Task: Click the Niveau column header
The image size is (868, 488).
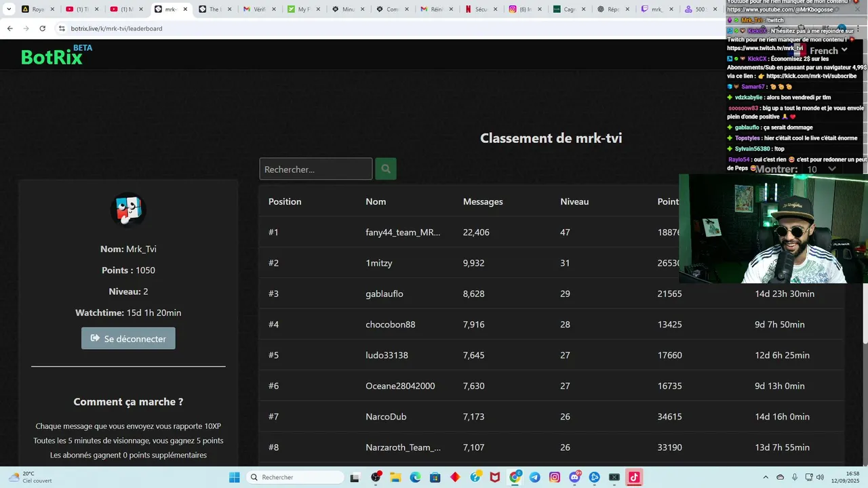Action: point(574,201)
